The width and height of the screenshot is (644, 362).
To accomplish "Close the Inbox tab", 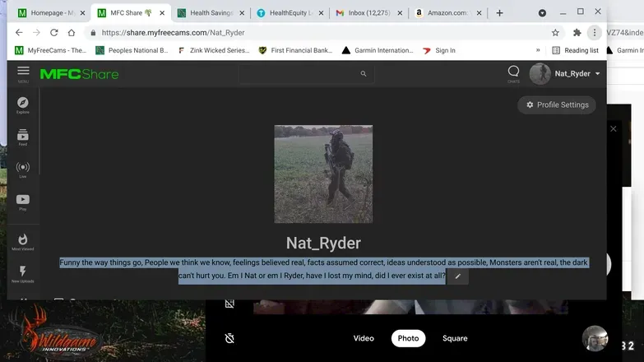I will point(400,13).
